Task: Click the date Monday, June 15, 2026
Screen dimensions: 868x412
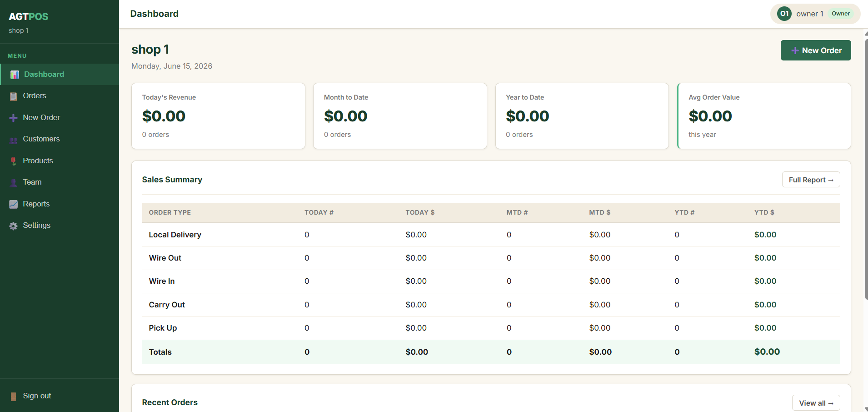Action: (x=172, y=66)
